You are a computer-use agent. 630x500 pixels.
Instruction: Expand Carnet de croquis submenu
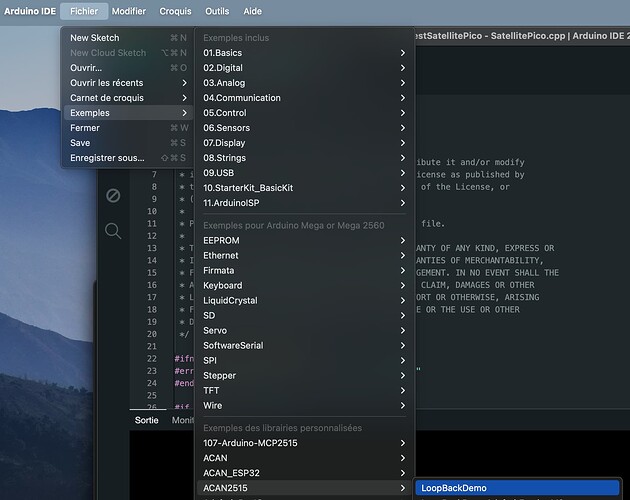pos(128,98)
